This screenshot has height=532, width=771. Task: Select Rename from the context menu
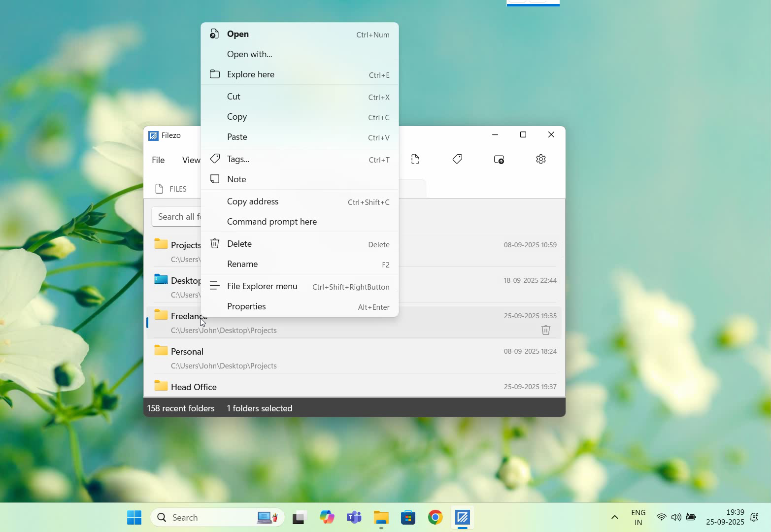click(x=242, y=264)
